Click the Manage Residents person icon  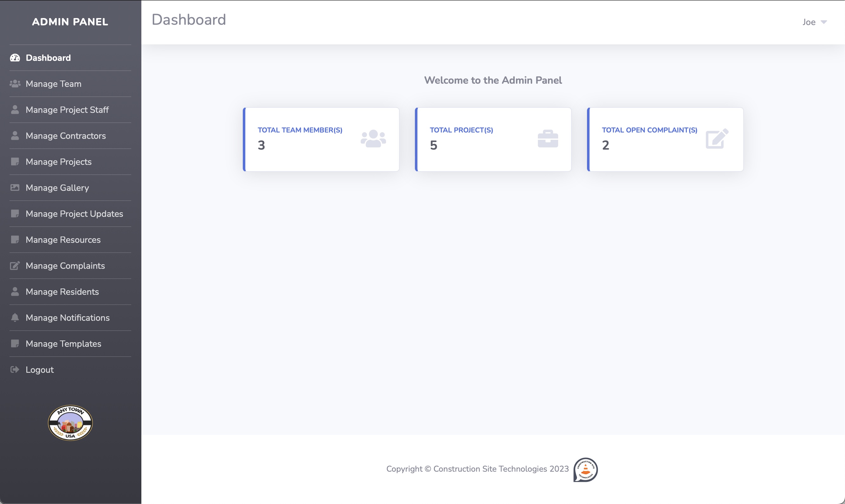coord(15,291)
